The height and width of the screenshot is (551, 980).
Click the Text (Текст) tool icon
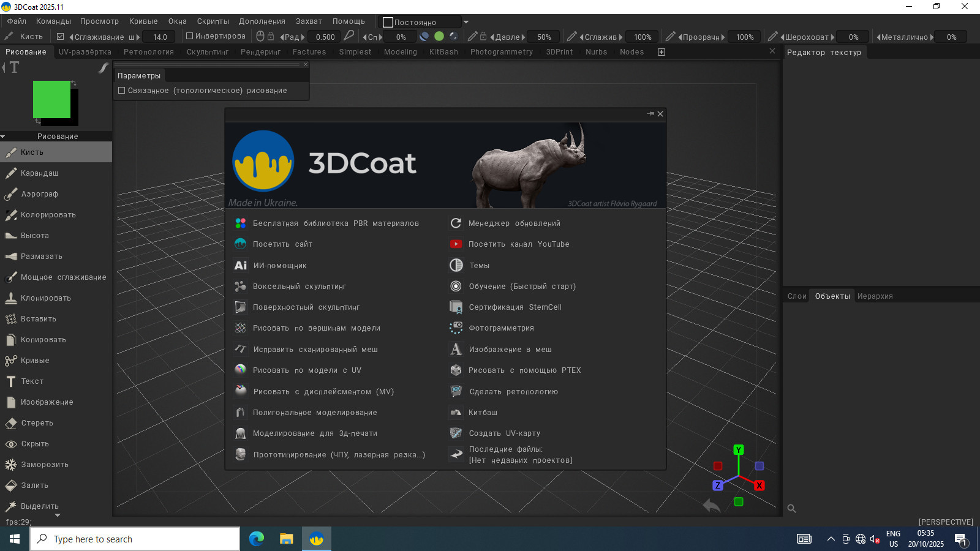pos(11,381)
